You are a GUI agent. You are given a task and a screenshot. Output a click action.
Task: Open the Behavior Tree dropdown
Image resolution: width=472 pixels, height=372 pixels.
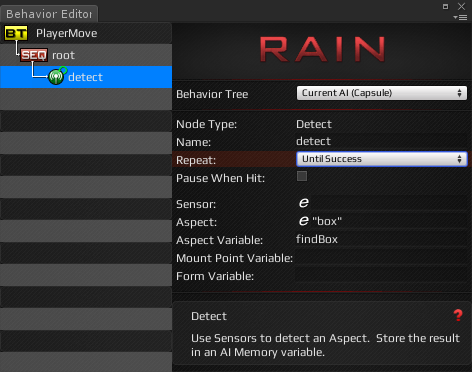click(382, 93)
